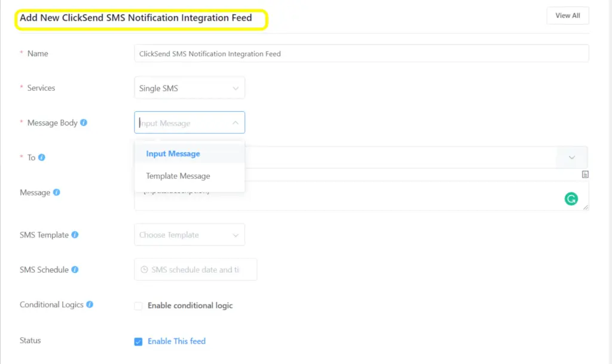
Task: Select Template Message from the dropdown list
Action: pos(178,176)
